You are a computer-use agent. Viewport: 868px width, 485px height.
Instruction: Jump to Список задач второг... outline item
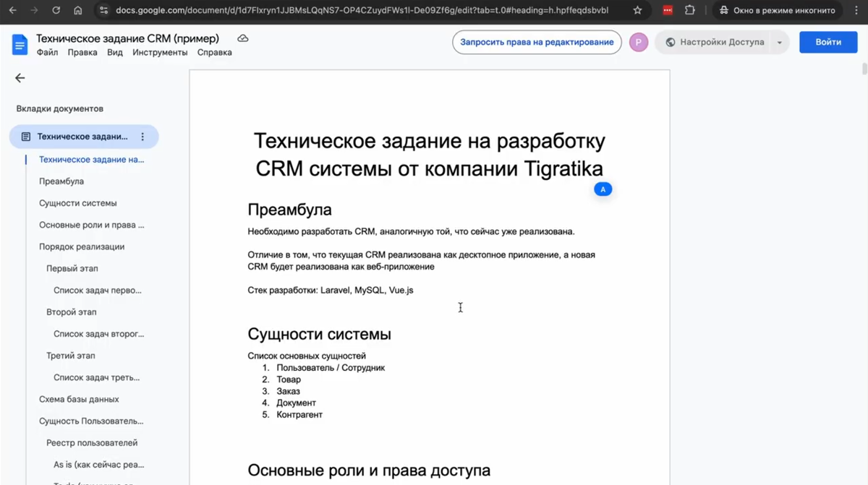98,334
